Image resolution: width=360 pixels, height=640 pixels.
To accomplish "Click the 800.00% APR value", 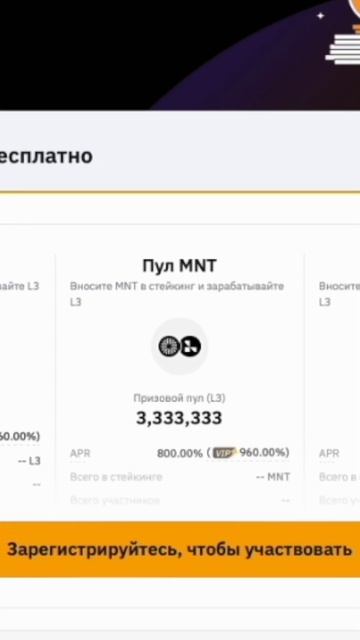I will (x=180, y=453).
